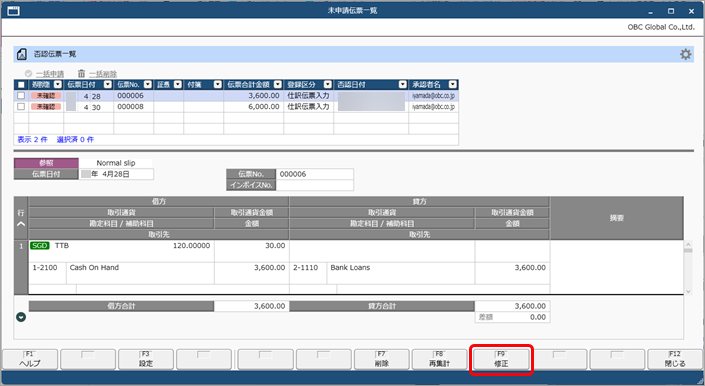Click the 仕訳伝票入力 cell for slip 000006
This screenshot has width=705, height=386.
point(308,96)
